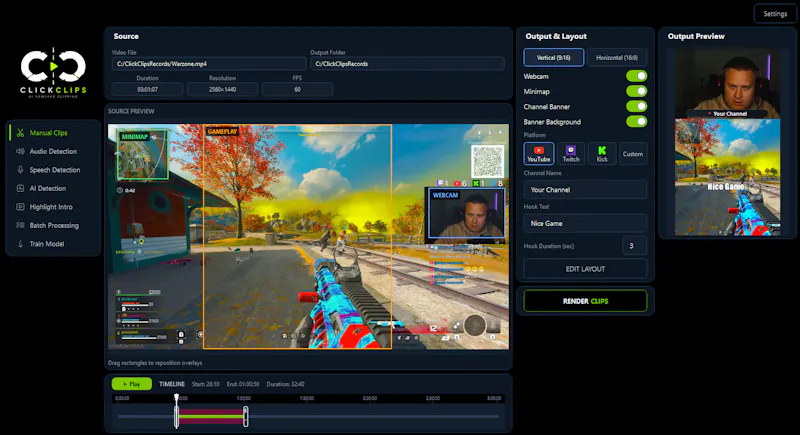Viewport: 800px width, 435px height.
Task: Toggle the Banner Background switch
Action: click(x=636, y=121)
